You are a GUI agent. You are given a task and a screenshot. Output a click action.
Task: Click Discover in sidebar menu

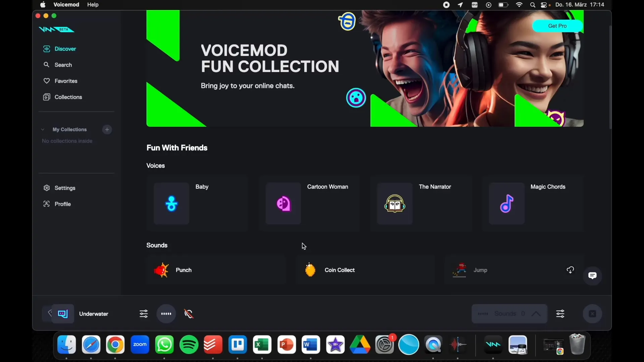pos(65,49)
